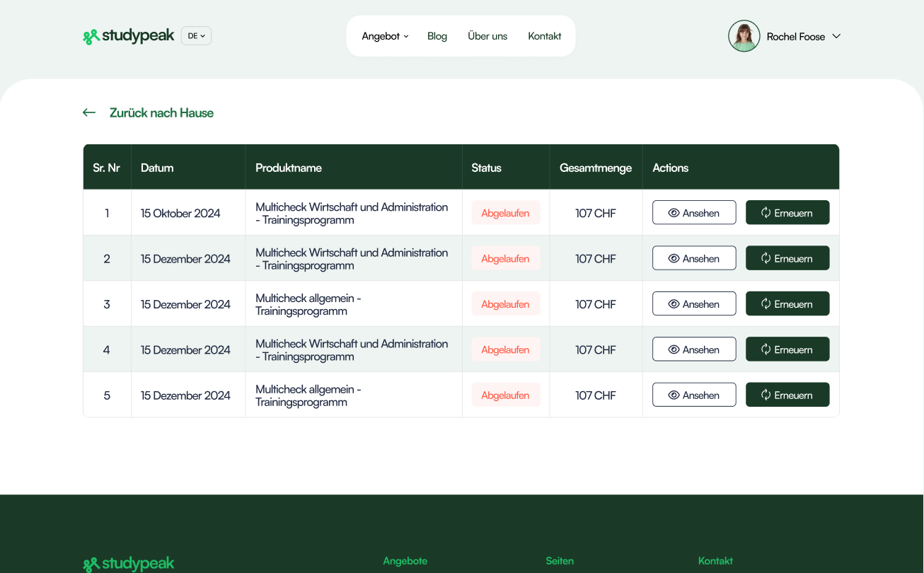This screenshot has height=573, width=924.
Task: Click Abgelaufen status badge in row 3
Action: [x=505, y=304]
